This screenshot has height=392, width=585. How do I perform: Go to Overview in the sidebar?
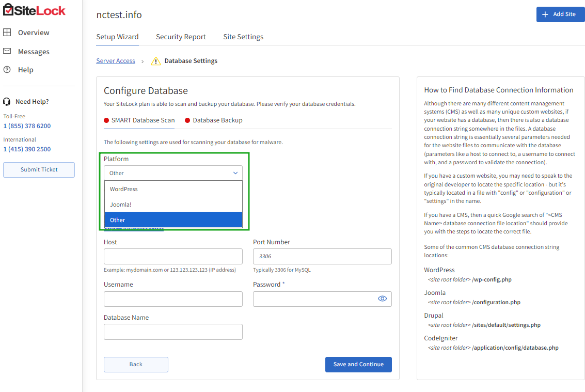click(x=34, y=33)
